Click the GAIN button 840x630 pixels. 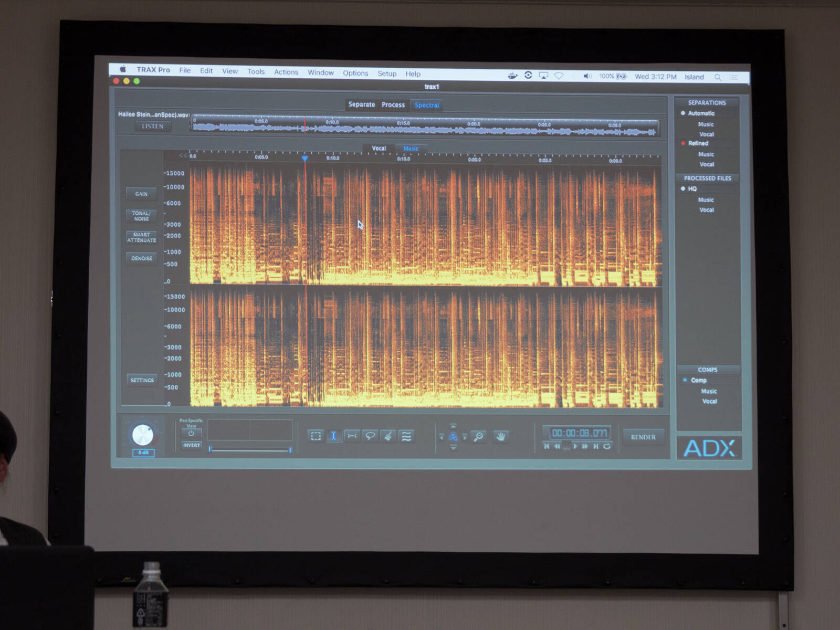[141, 194]
